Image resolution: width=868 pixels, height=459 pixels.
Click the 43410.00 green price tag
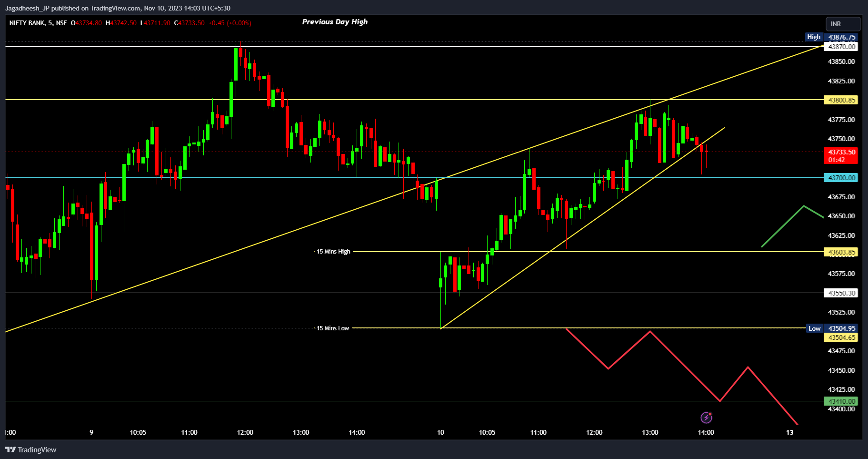(841, 401)
